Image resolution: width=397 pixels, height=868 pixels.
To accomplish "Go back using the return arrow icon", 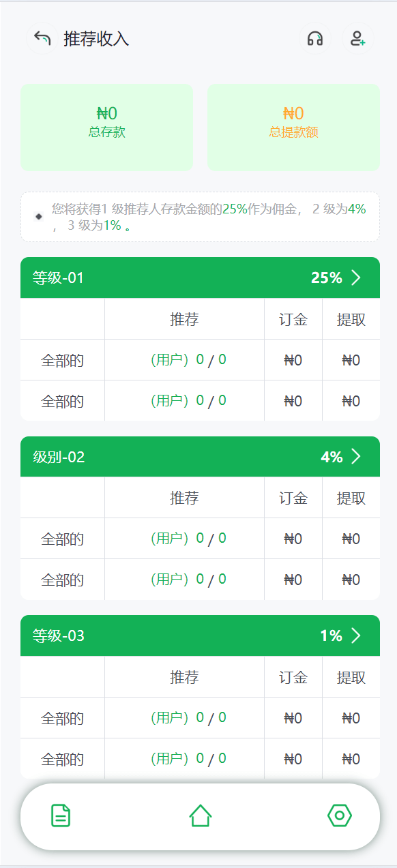I will (42, 39).
